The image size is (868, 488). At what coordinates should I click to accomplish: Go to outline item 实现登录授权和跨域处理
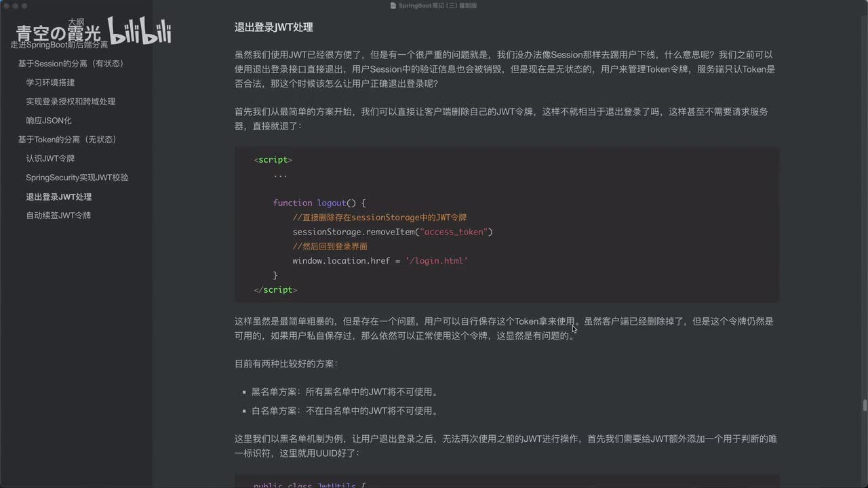pyautogui.click(x=71, y=102)
